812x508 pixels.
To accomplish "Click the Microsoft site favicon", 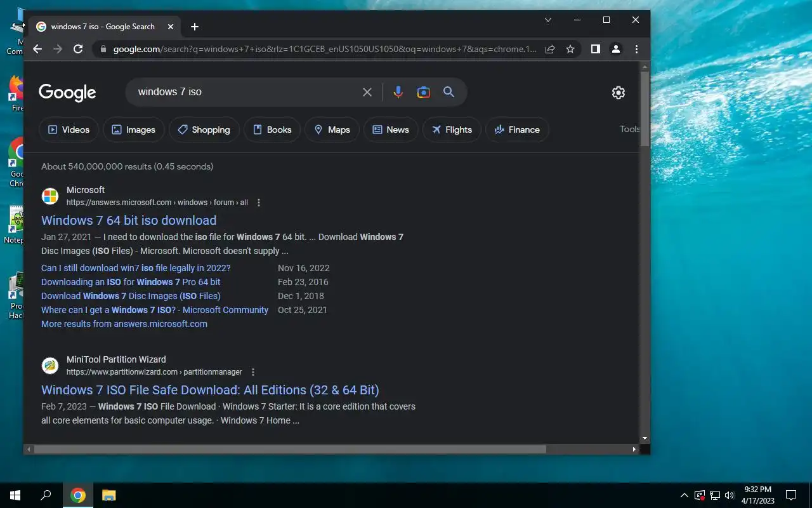I will pyautogui.click(x=50, y=196).
